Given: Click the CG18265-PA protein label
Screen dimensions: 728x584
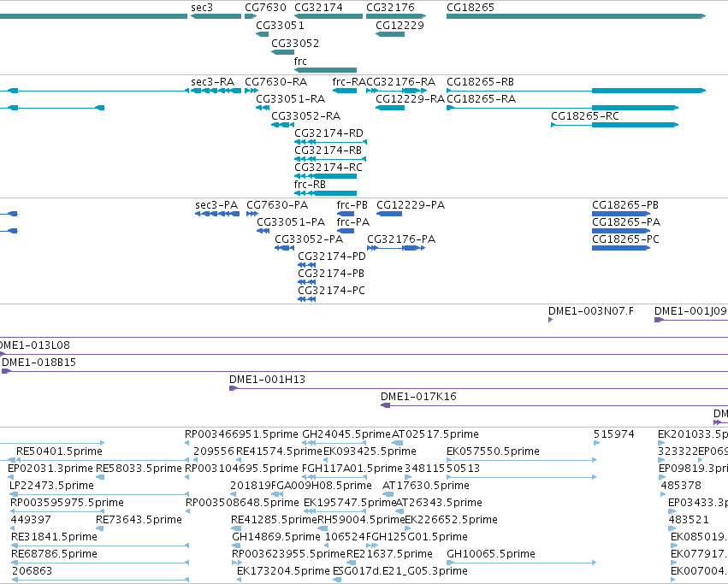Looking at the screenshot, I should click(626, 222).
